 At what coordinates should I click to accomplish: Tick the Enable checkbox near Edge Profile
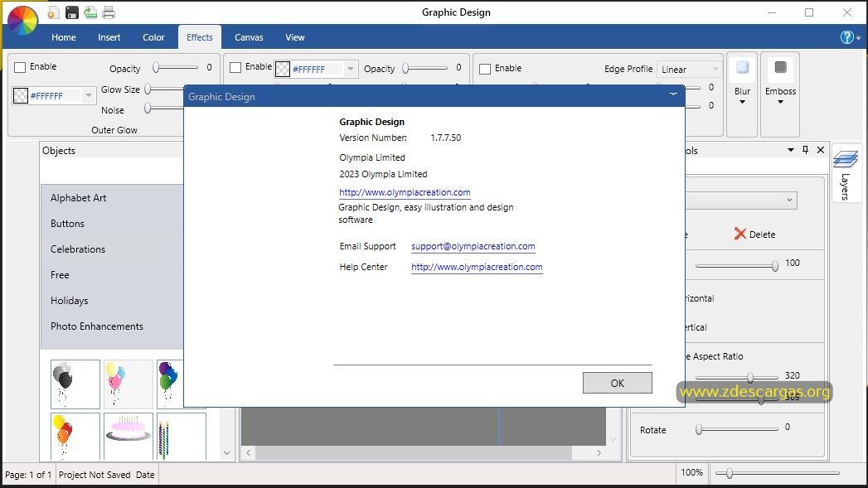pyautogui.click(x=485, y=69)
